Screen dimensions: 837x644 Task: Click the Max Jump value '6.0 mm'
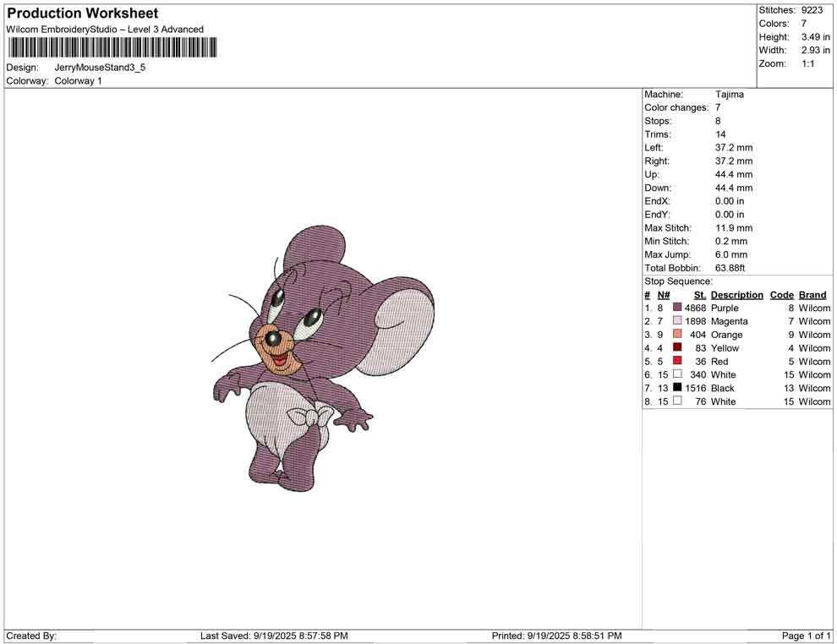click(730, 254)
